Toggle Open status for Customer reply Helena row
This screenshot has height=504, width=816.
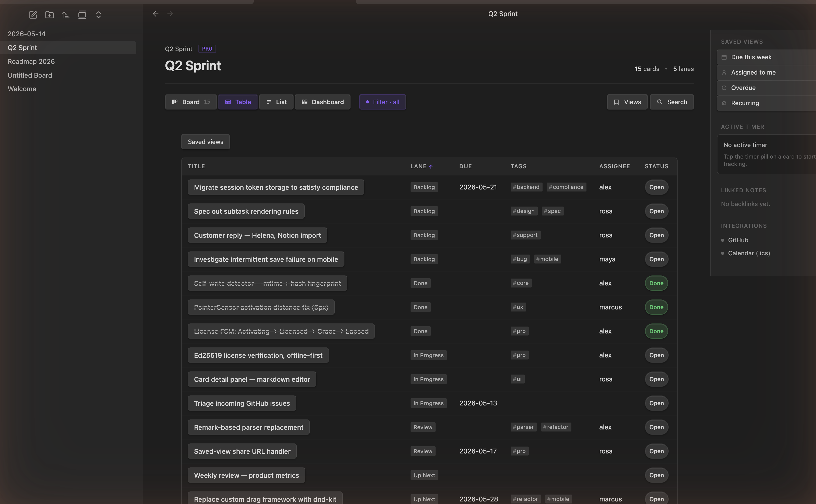click(656, 235)
